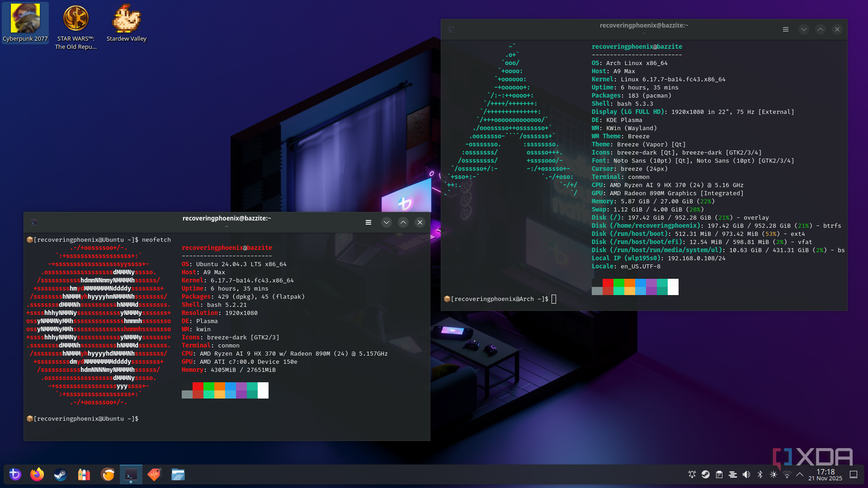Click 'Shell: bash 5.2.21' line
The height and width of the screenshot is (488, 868).
click(x=214, y=305)
